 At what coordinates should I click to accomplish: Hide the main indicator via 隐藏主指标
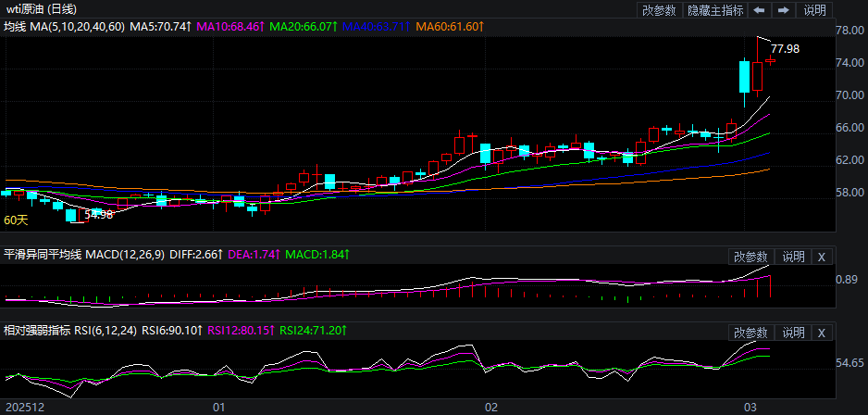coord(714,10)
